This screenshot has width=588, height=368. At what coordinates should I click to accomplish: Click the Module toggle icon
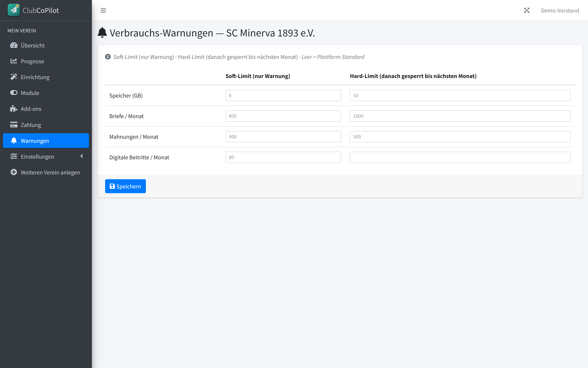14,93
